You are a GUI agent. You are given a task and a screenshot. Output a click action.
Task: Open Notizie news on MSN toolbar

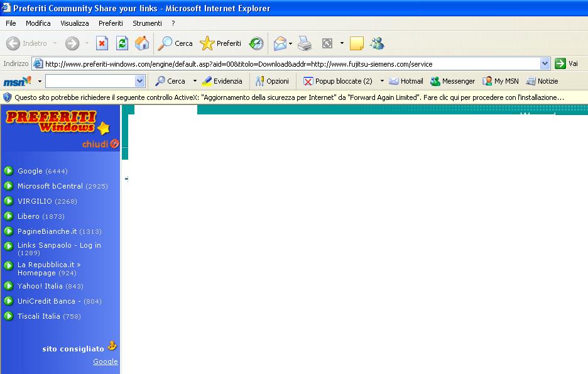[x=542, y=81]
